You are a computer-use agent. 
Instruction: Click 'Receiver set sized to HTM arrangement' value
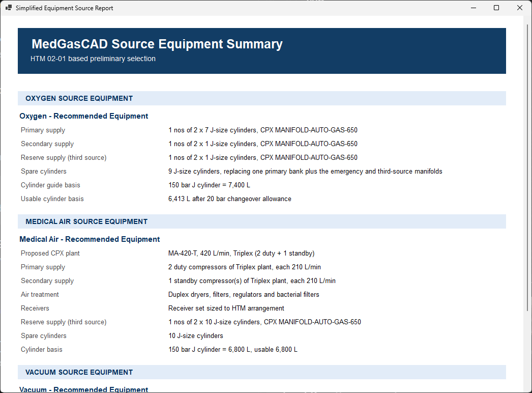point(226,308)
